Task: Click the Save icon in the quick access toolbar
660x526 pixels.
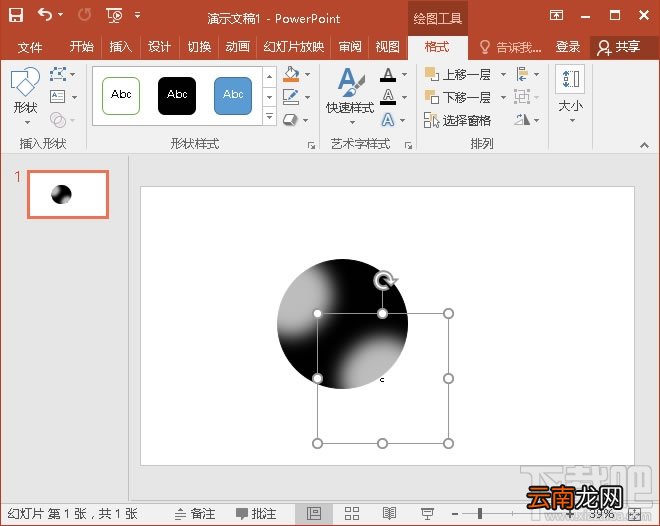Action: click(16, 16)
